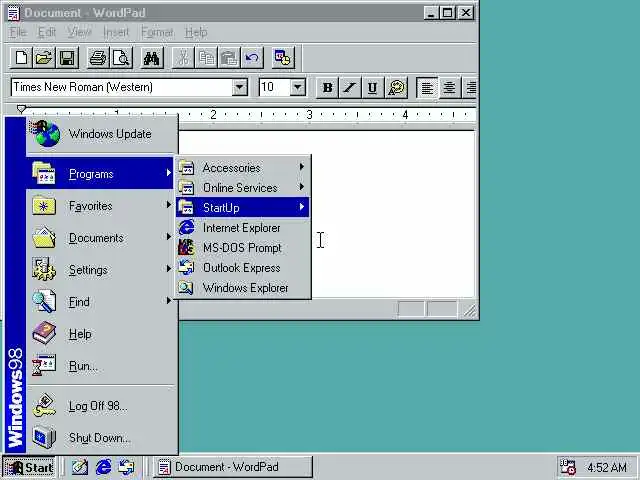Choose Shut Down... in Start menu
Viewport: 640px width, 480px height.
point(101,438)
